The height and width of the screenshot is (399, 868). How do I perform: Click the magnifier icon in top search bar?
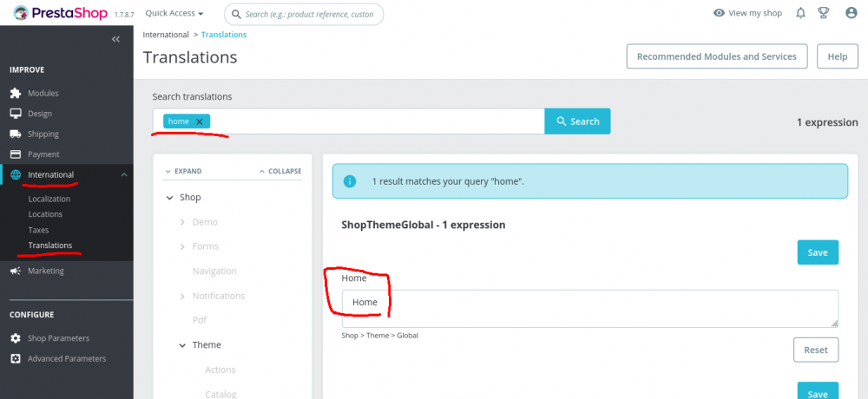pyautogui.click(x=236, y=14)
